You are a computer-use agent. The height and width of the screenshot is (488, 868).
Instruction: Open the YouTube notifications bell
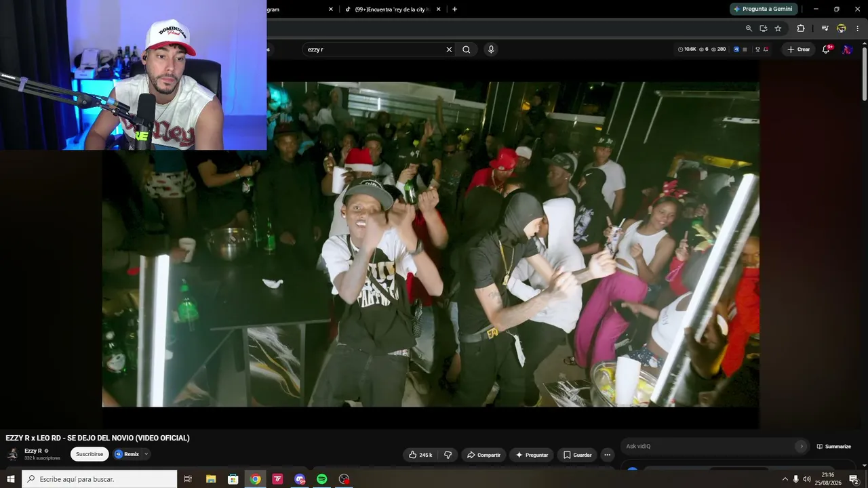[x=826, y=49]
